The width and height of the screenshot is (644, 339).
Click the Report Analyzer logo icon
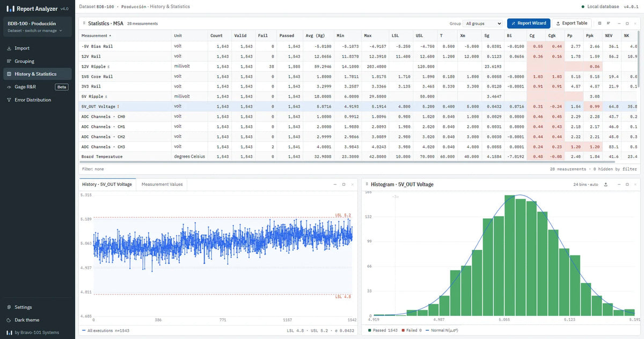click(x=10, y=9)
